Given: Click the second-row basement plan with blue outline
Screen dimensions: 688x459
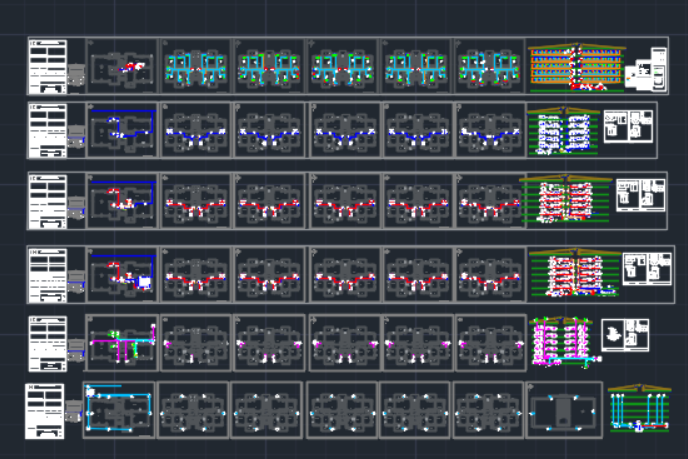Looking at the screenshot, I should point(122,129).
